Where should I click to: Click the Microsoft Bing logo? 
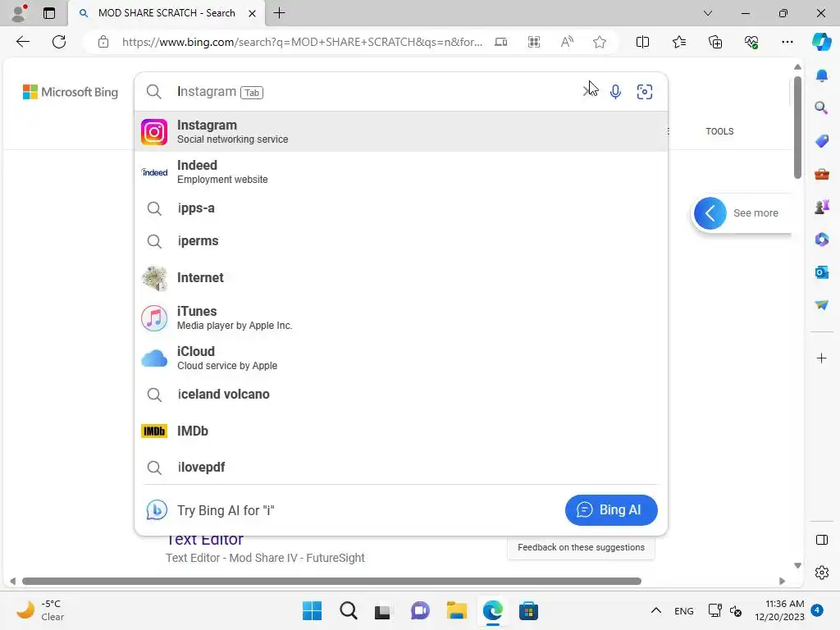point(71,92)
